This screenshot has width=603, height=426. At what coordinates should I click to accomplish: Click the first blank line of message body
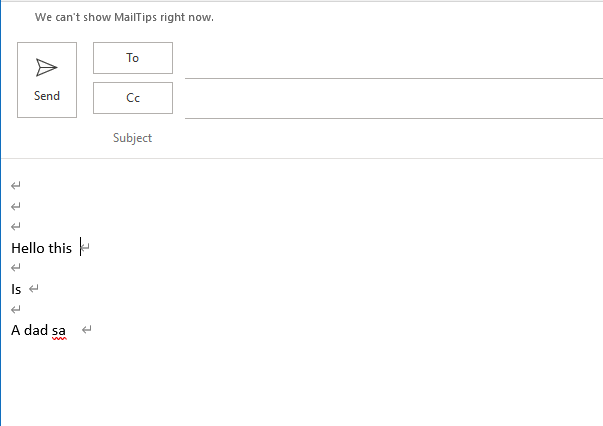(x=16, y=186)
